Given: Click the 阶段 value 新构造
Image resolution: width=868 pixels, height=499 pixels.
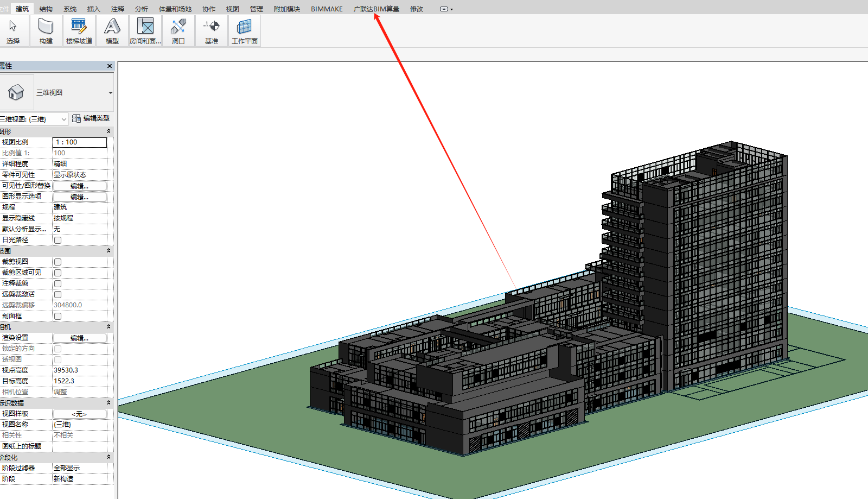Looking at the screenshot, I should point(80,479).
